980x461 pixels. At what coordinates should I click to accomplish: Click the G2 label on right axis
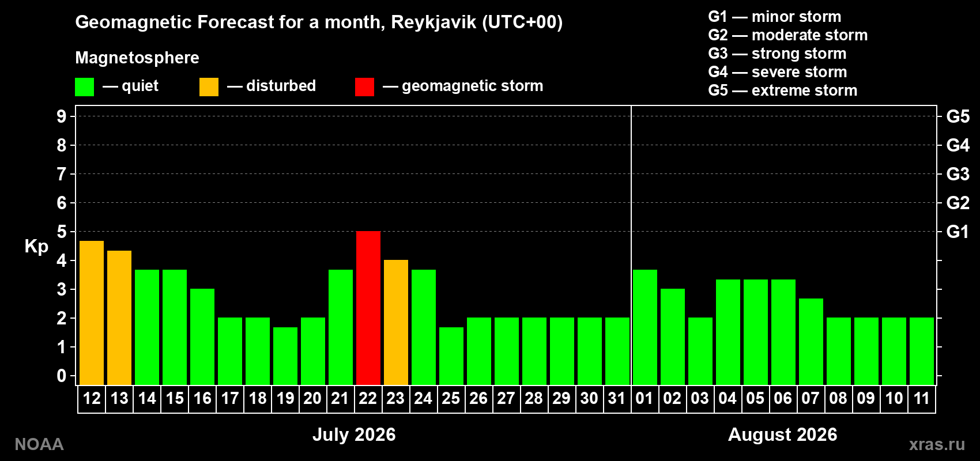pyautogui.click(x=958, y=203)
